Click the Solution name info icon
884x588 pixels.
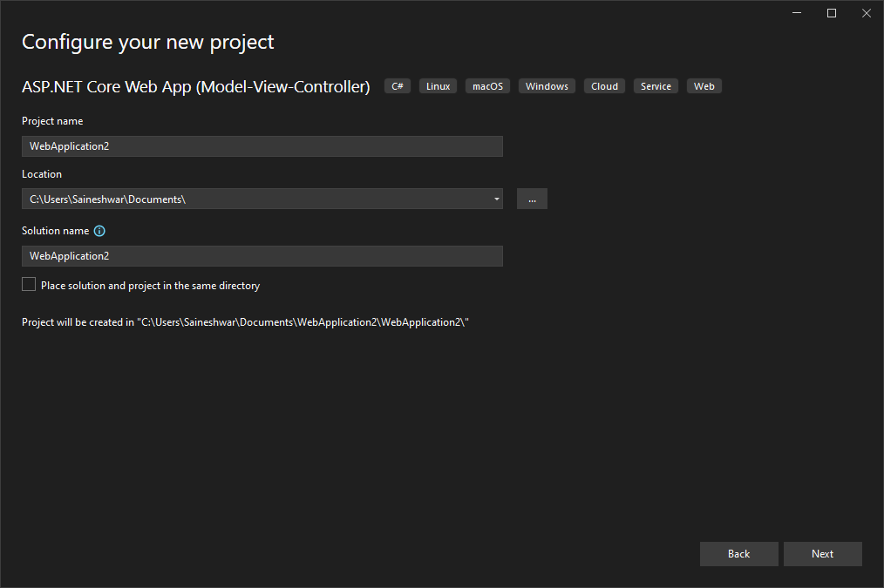pyautogui.click(x=99, y=230)
